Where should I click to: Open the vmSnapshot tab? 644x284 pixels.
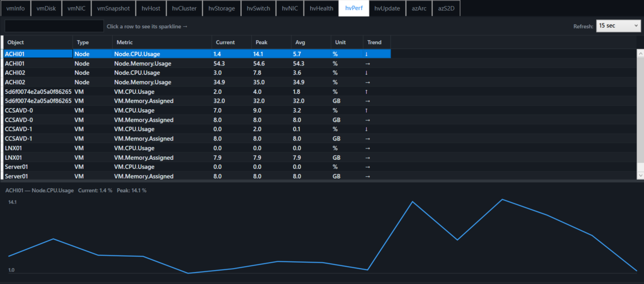click(x=113, y=8)
